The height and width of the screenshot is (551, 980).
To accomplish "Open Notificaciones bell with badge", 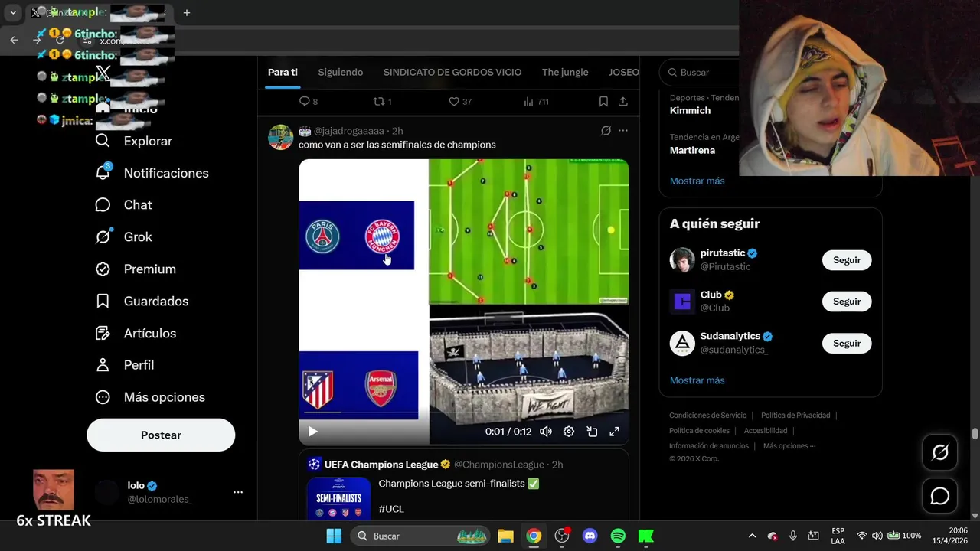I will [x=152, y=173].
